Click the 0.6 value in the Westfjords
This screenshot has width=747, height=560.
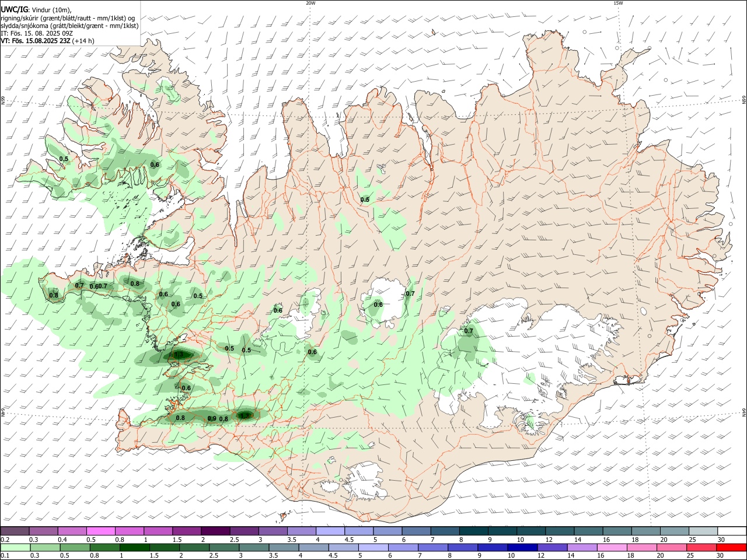(155, 164)
